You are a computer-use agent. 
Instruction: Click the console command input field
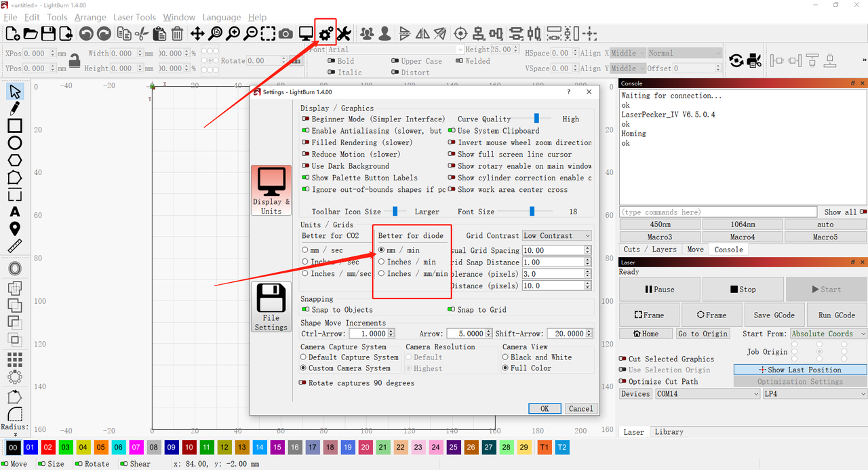pyautogui.click(x=719, y=212)
